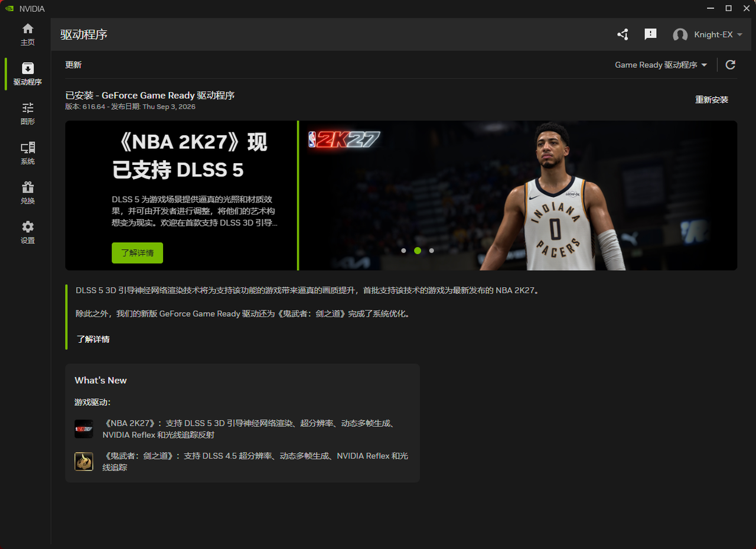Image resolution: width=756 pixels, height=549 pixels.
Task: Click the 驱动程序 page title
Action: [84, 34]
